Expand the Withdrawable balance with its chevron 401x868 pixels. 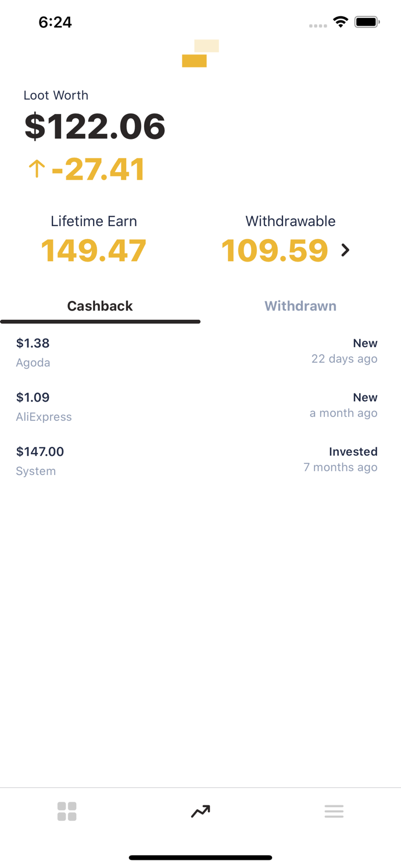point(345,250)
